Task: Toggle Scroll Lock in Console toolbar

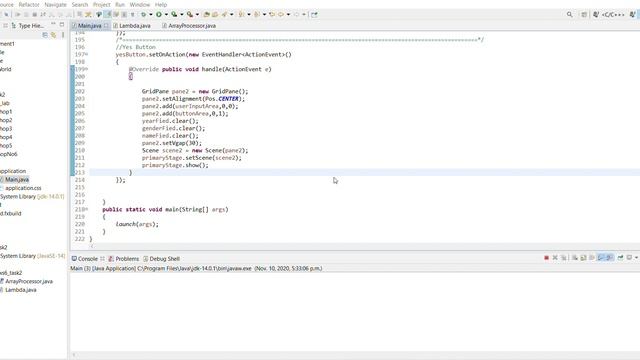Action: click(583, 258)
